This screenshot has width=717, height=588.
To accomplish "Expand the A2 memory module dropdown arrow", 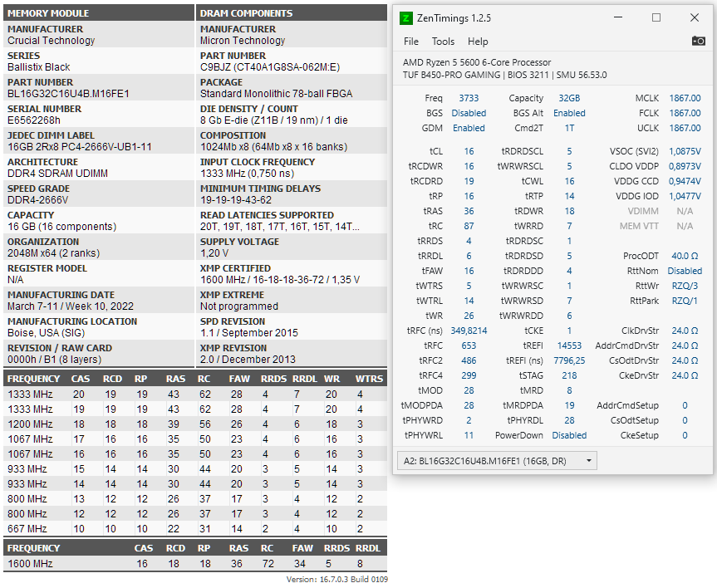I will pos(589,461).
